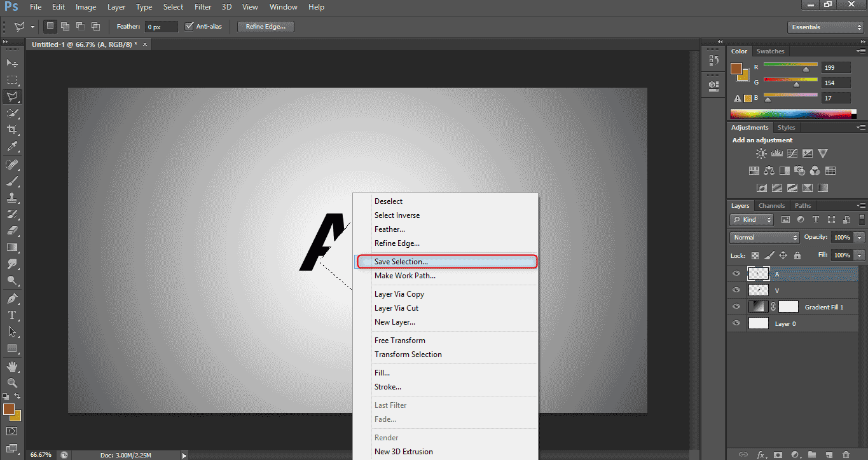
Task: Select the Quick Selection tool
Action: pyautogui.click(x=12, y=113)
